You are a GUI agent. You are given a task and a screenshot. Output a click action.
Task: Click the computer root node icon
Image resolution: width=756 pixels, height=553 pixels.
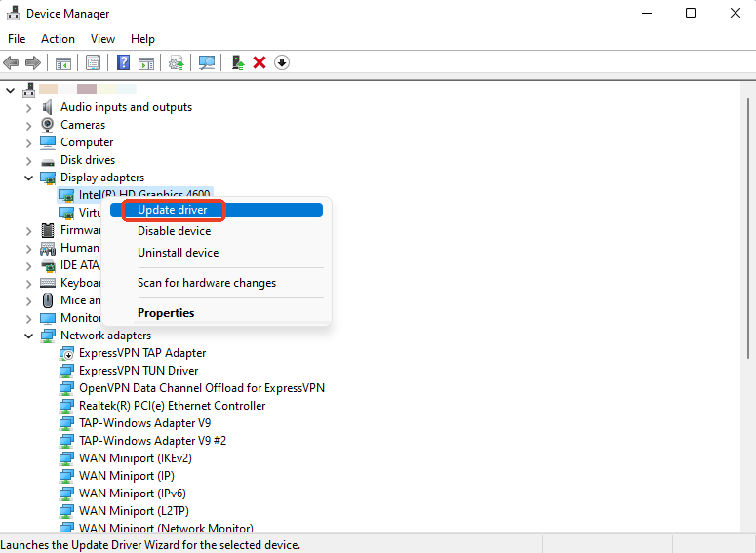(x=29, y=89)
